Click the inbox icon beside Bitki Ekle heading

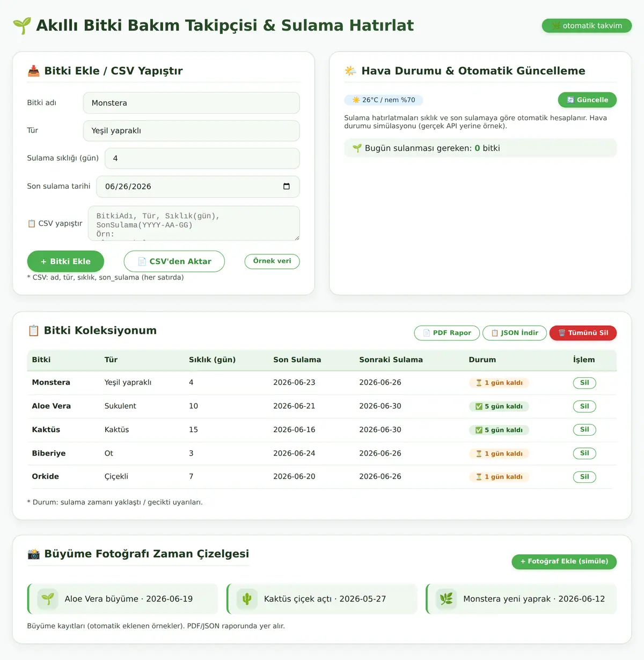point(34,71)
